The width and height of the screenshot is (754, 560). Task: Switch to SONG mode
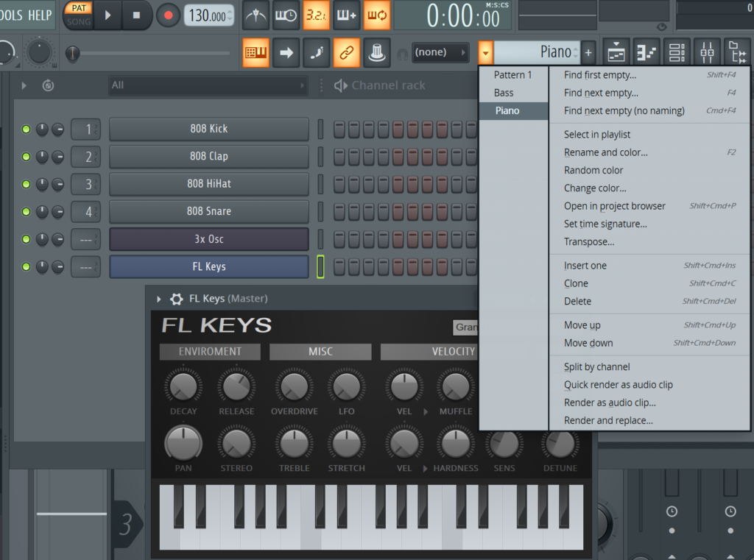78,22
